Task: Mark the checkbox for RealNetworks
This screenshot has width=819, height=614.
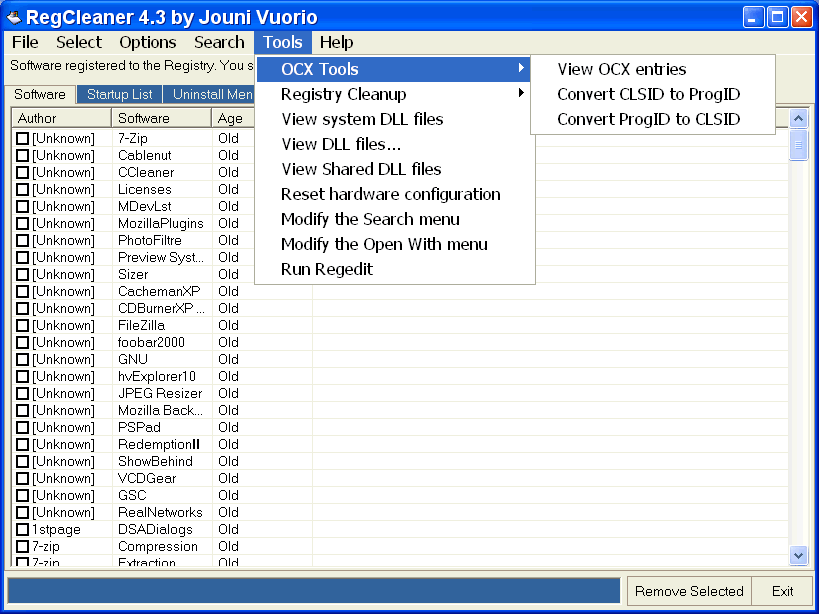Action: (22, 513)
